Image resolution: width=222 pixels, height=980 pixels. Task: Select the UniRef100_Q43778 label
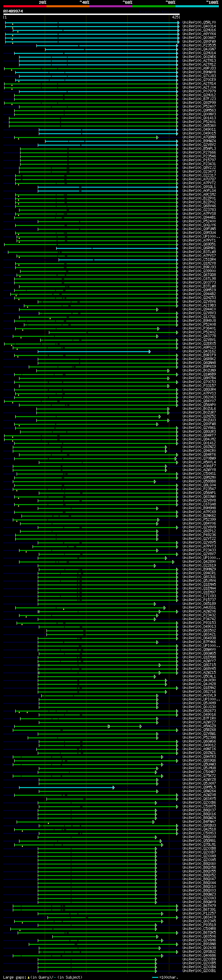(199, 336)
